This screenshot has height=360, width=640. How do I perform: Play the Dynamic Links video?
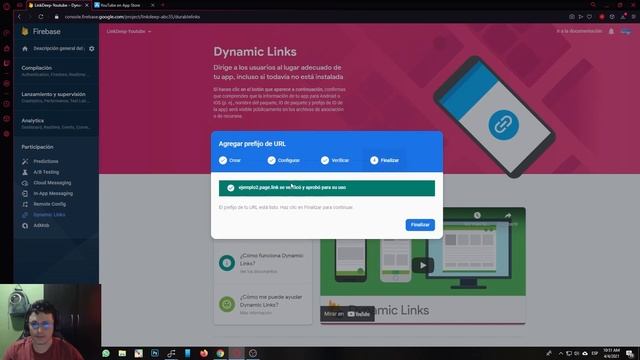point(423,265)
